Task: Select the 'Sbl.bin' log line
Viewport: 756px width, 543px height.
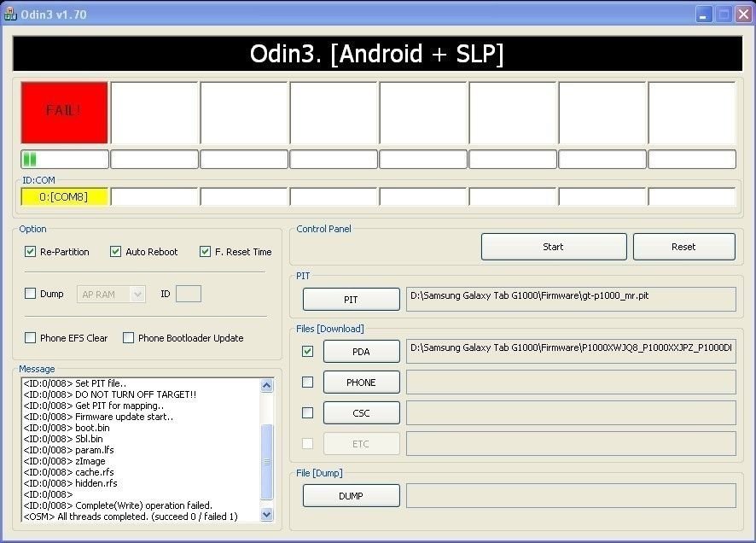Action: pos(63,439)
